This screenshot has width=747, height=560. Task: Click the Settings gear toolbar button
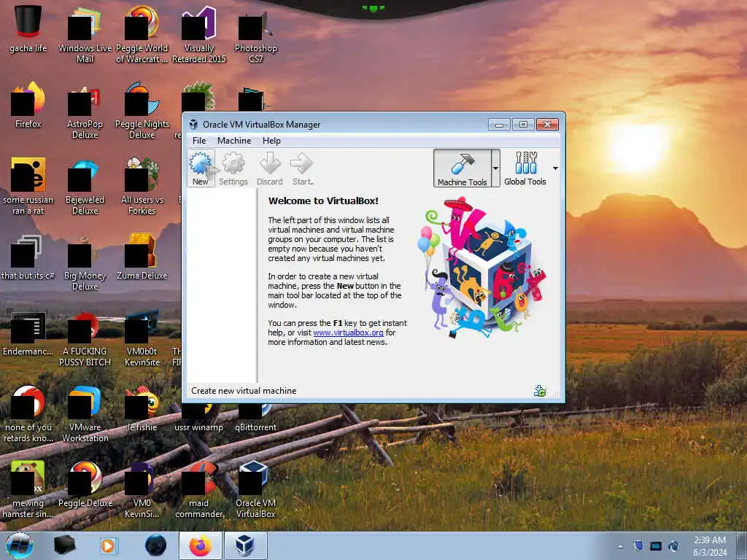[233, 168]
